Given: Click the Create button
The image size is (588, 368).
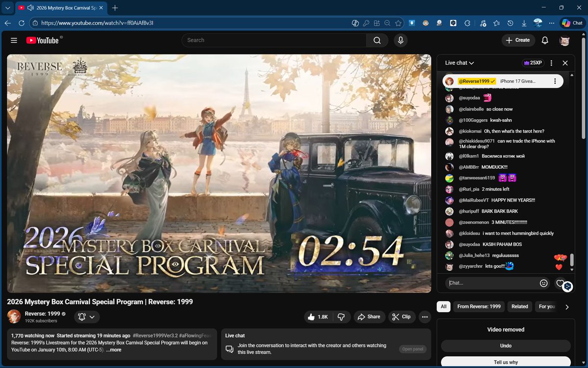Looking at the screenshot, I should click(x=518, y=40).
